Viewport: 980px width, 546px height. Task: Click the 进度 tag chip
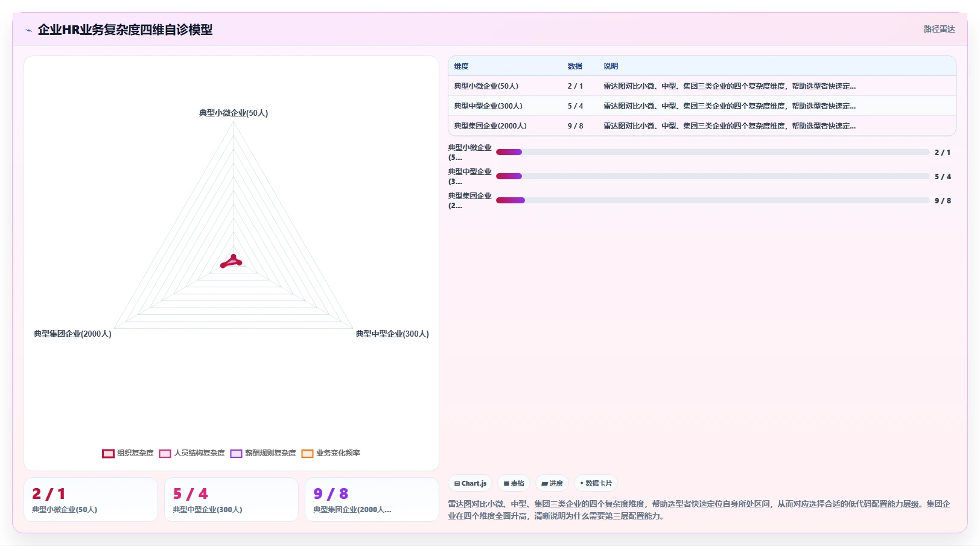point(552,483)
